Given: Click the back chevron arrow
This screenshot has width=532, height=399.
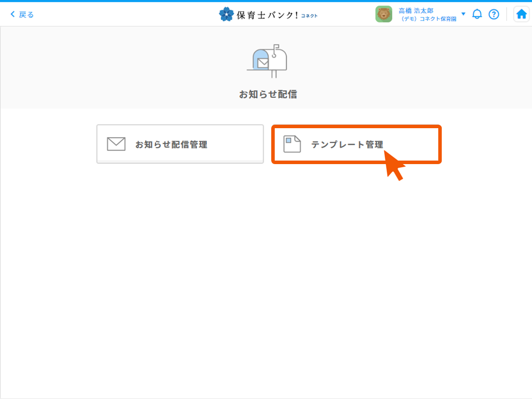Looking at the screenshot, I should coord(12,14).
